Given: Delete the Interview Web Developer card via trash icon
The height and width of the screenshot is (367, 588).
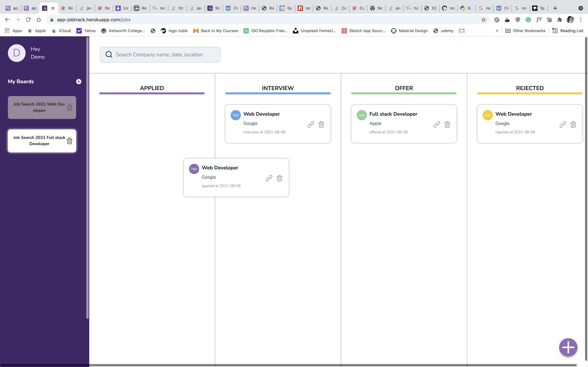Looking at the screenshot, I should click(x=321, y=125).
